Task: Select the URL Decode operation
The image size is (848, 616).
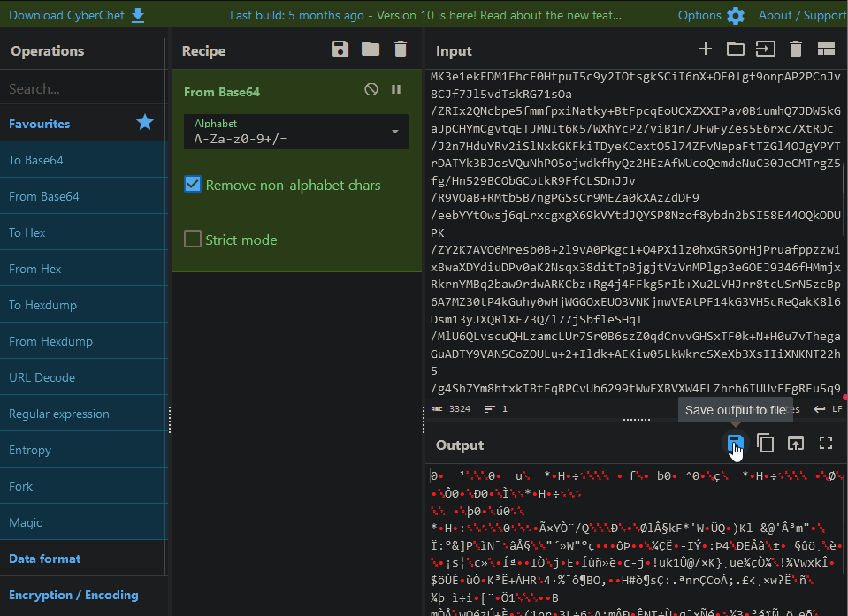Action: pos(83,377)
